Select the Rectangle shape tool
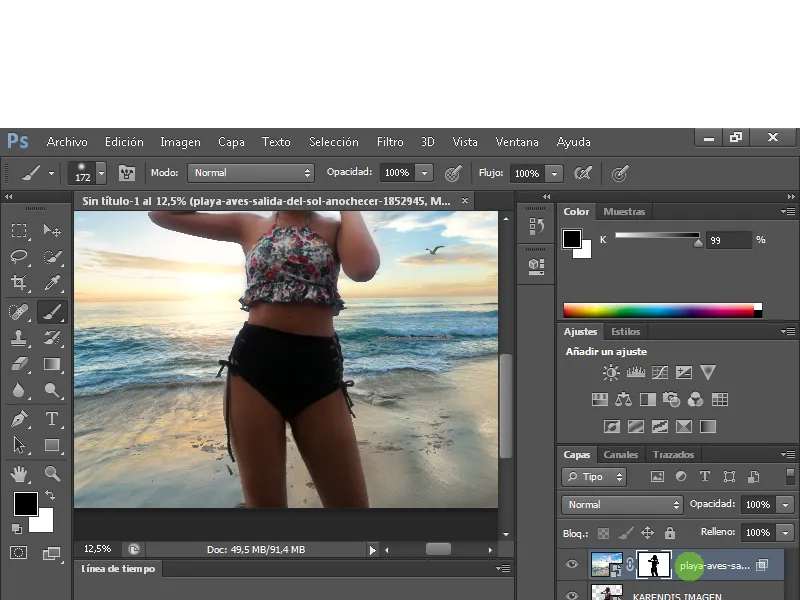800x600 pixels. click(x=52, y=445)
